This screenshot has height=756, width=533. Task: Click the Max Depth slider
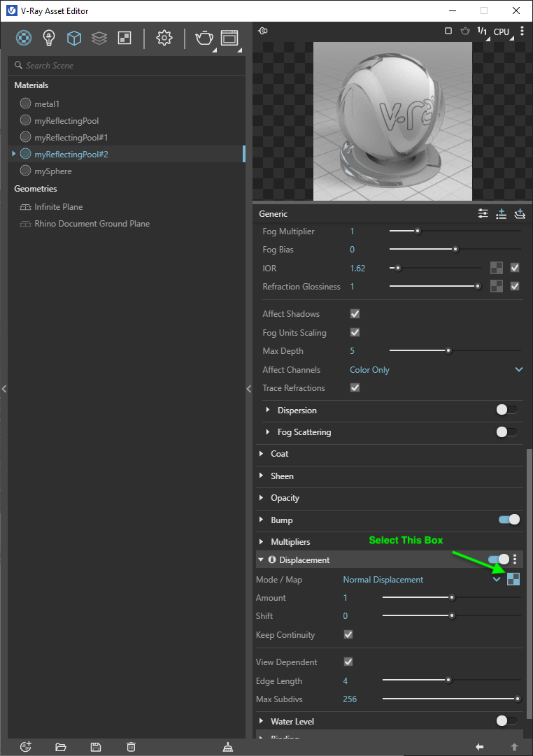click(455, 350)
